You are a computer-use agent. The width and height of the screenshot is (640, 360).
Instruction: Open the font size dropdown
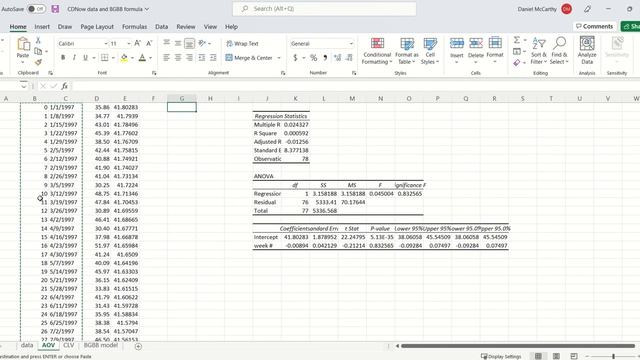[129, 44]
